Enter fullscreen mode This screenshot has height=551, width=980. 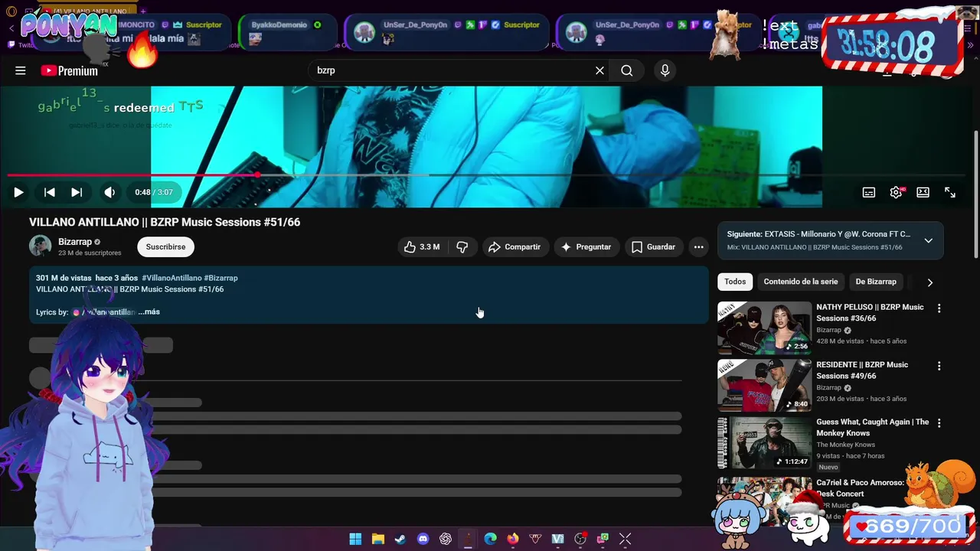point(950,192)
